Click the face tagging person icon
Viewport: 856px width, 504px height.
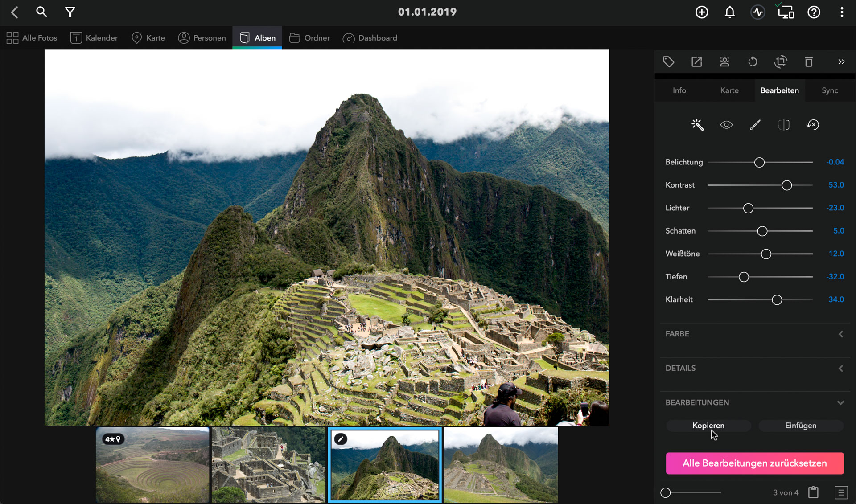tap(724, 61)
